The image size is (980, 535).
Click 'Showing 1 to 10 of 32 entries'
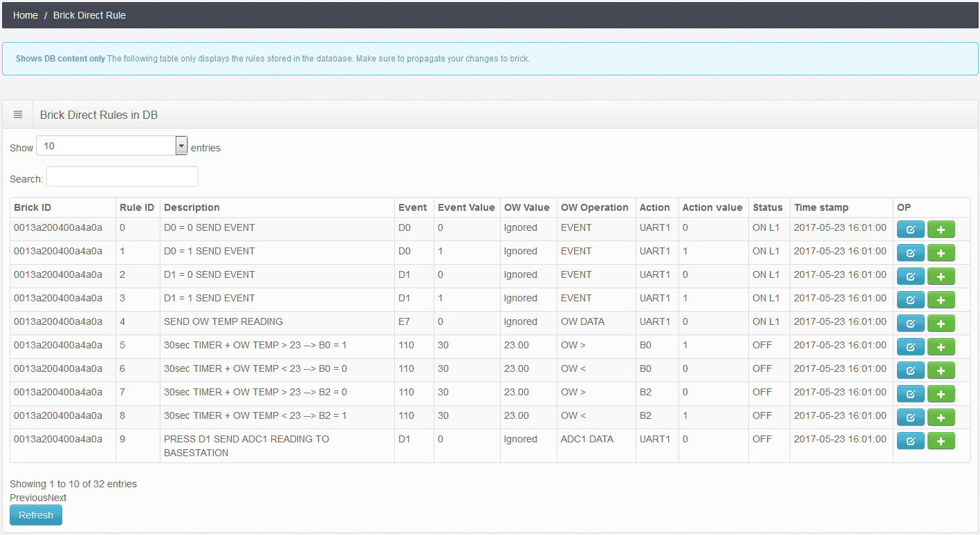tap(73, 484)
